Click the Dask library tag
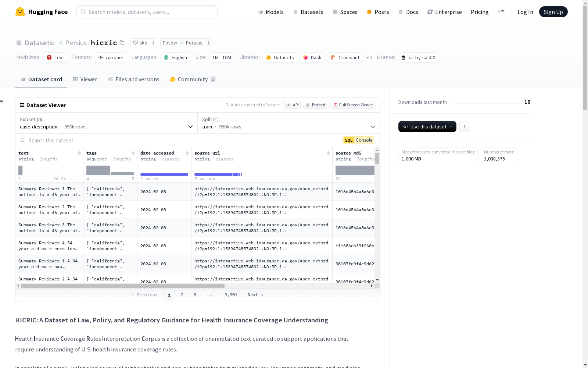This screenshot has height=368, width=588. coord(312,57)
